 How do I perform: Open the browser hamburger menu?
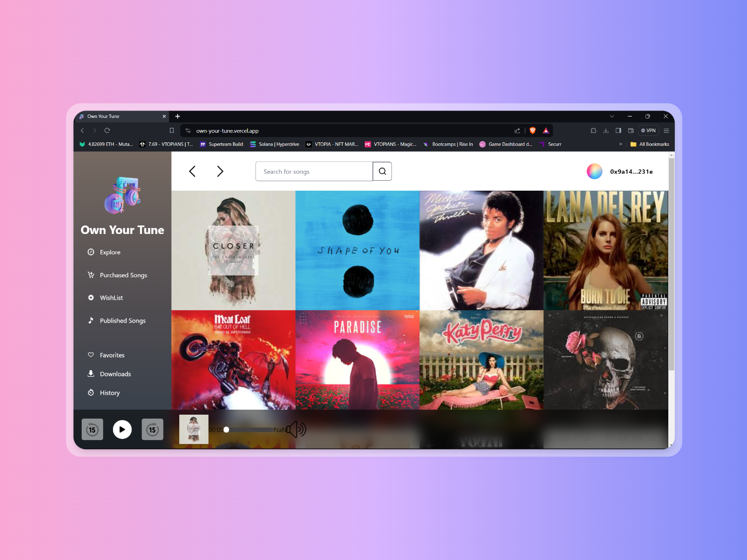point(666,130)
